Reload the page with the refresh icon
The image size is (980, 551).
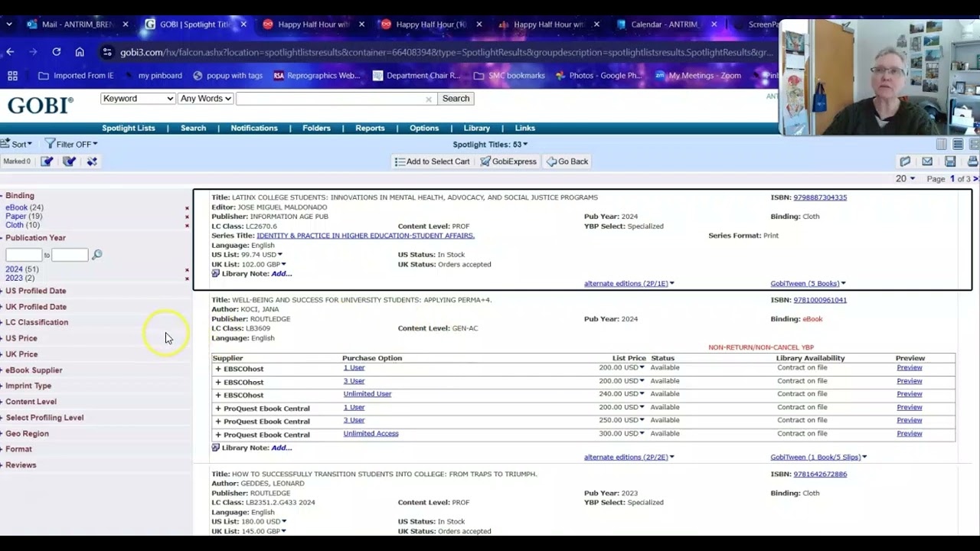pos(57,52)
